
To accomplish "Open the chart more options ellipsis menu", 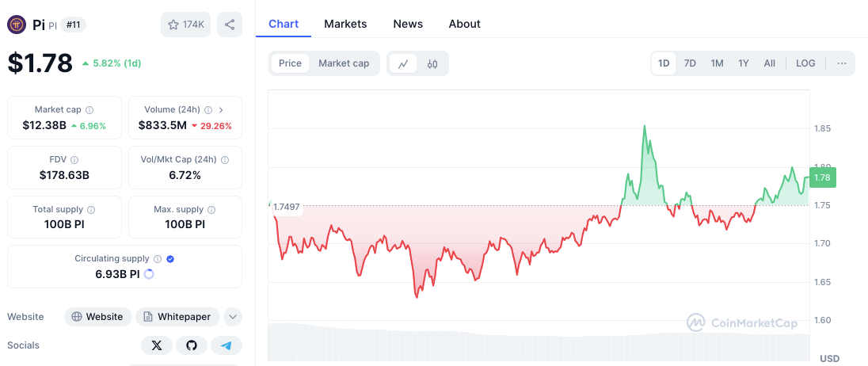I will [x=841, y=63].
